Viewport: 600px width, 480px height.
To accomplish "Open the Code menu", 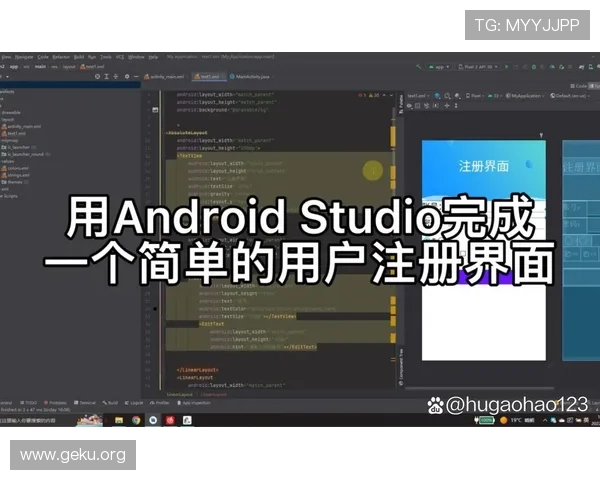I will (x=43, y=57).
